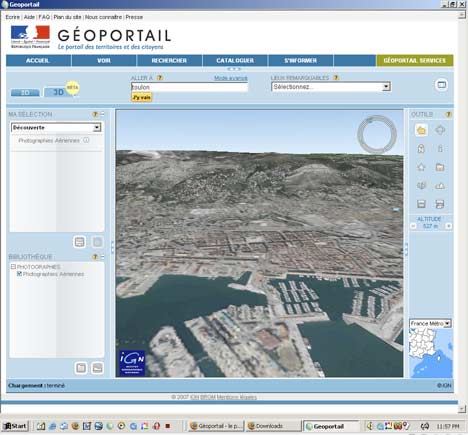The height and width of the screenshot is (435, 468).
Task: Click the terrain relief mountain icon
Action: [440, 186]
